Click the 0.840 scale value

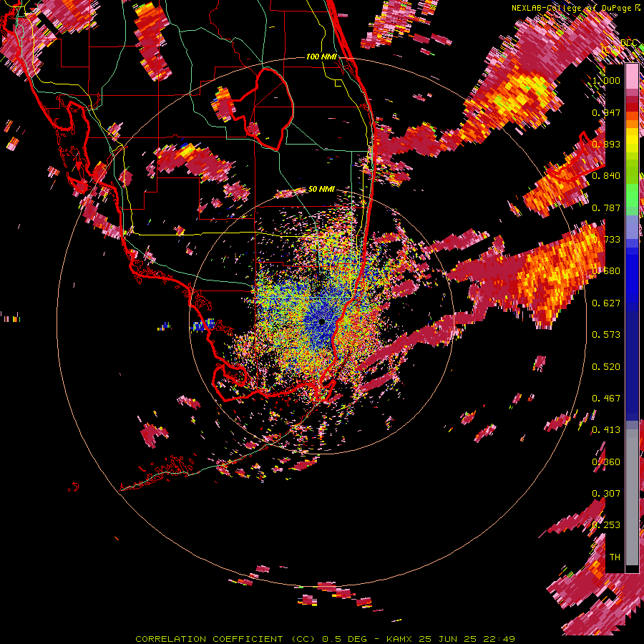pyautogui.click(x=606, y=176)
